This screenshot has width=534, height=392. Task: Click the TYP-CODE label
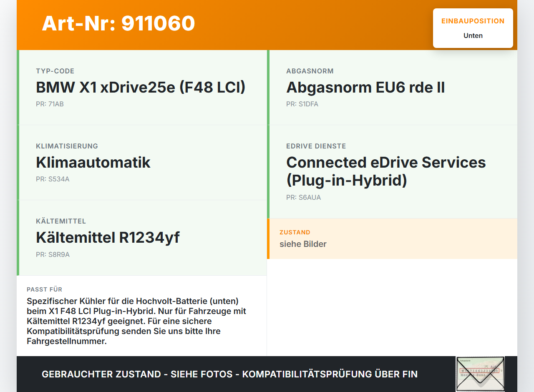[x=55, y=71]
